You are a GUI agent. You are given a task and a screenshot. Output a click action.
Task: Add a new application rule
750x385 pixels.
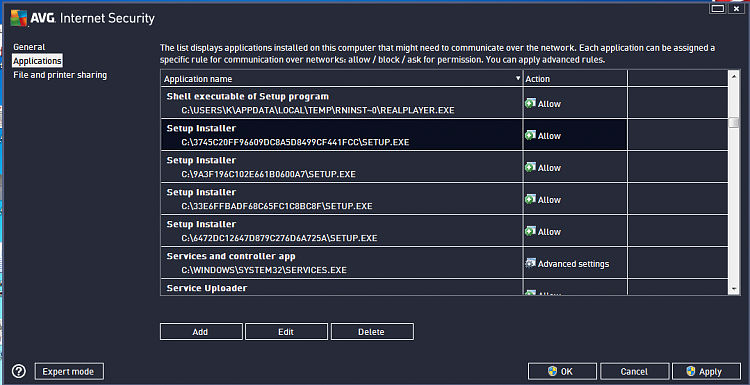pos(201,332)
